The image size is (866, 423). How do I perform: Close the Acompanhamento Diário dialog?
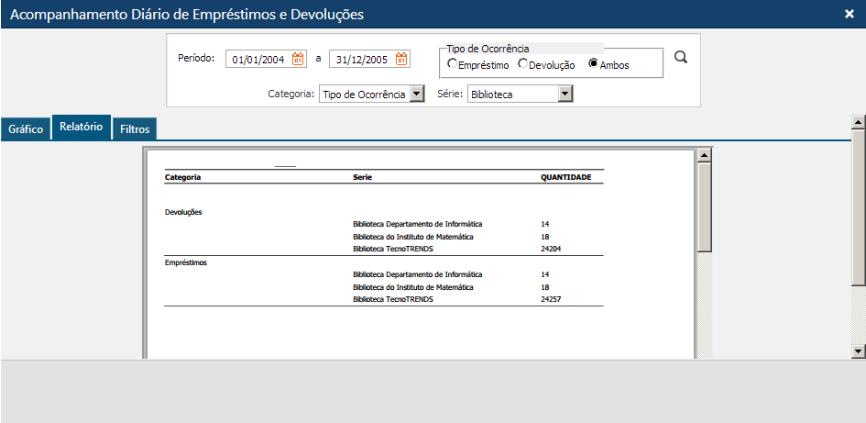coord(849,14)
